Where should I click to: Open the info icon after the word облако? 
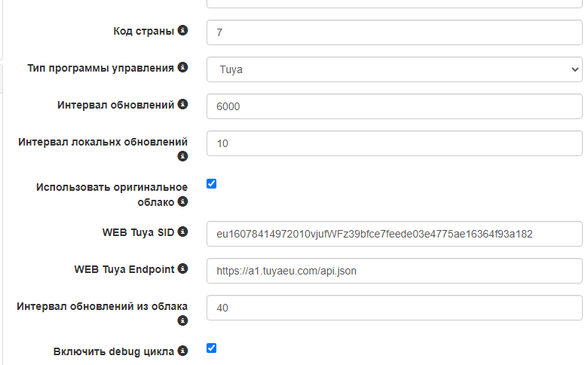pyautogui.click(x=182, y=201)
